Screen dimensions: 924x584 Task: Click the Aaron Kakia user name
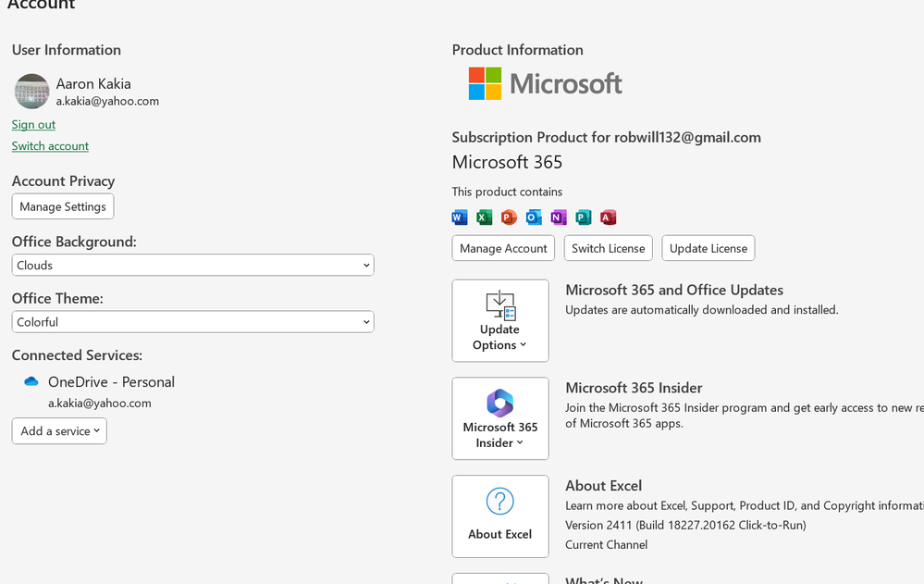click(93, 84)
